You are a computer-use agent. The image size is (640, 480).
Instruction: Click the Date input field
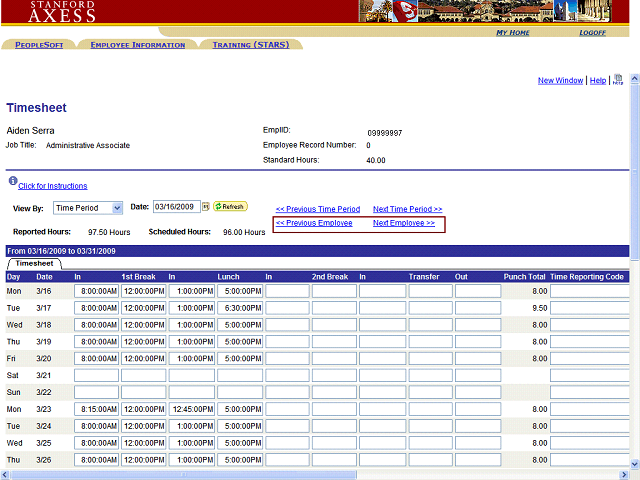point(176,207)
